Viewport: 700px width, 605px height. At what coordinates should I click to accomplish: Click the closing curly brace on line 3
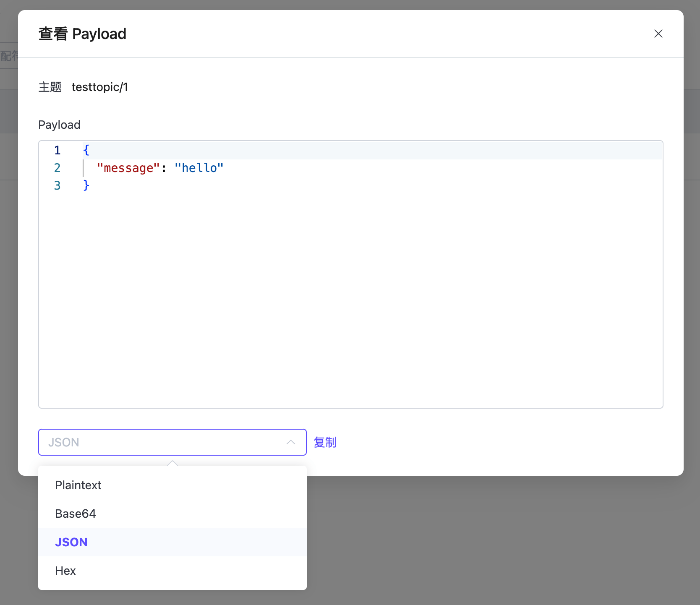[x=86, y=185]
